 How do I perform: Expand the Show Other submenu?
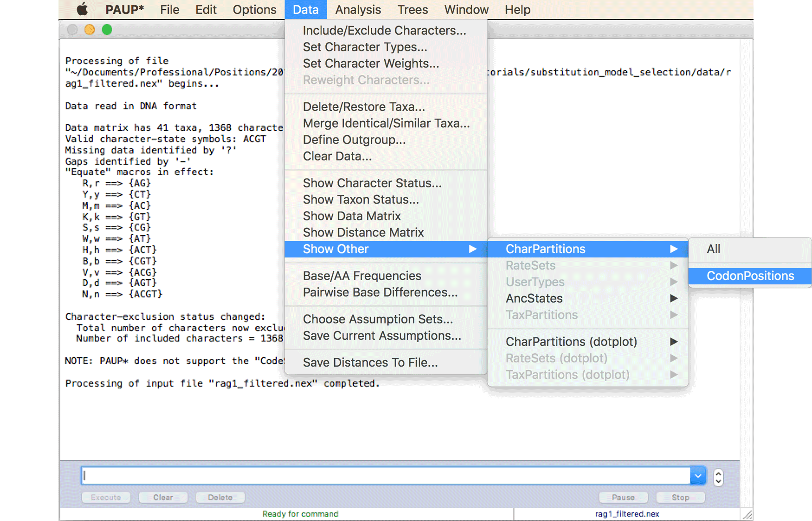click(386, 249)
